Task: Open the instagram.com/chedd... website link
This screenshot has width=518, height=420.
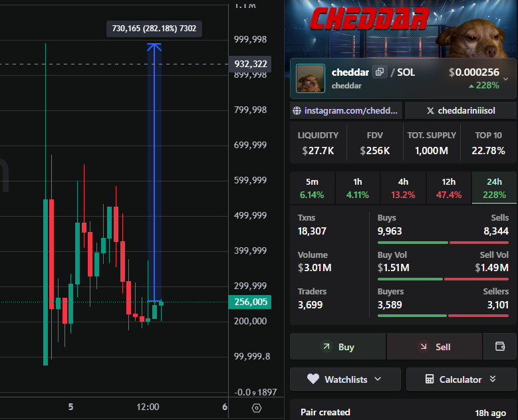Action: click(346, 110)
